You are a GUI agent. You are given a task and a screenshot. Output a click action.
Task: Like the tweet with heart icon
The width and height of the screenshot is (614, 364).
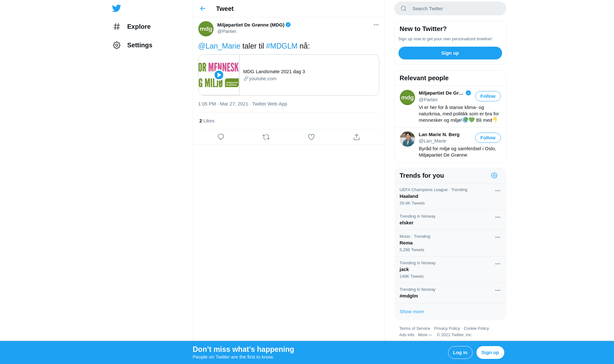311,137
